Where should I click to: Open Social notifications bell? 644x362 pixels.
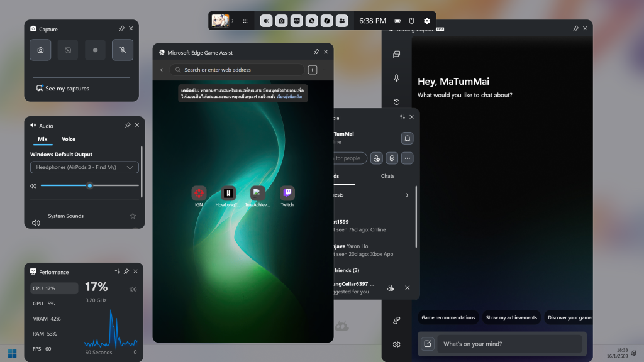tap(407, 138)
